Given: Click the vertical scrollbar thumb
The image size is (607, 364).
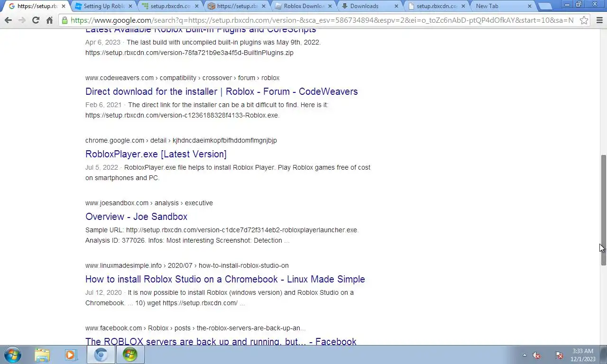Looking at the screenshot, I should pyautogui.click(x=604, y=210).
